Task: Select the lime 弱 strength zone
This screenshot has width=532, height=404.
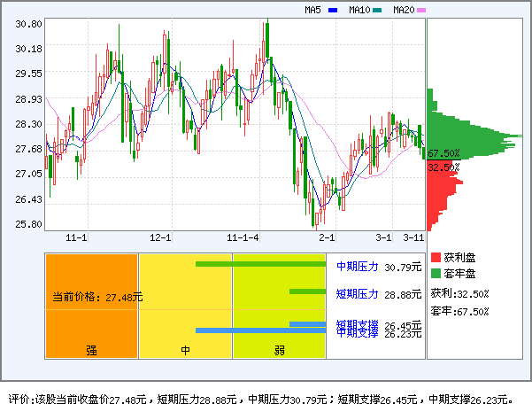Action: pyautogui.click(x=279, y=306)
